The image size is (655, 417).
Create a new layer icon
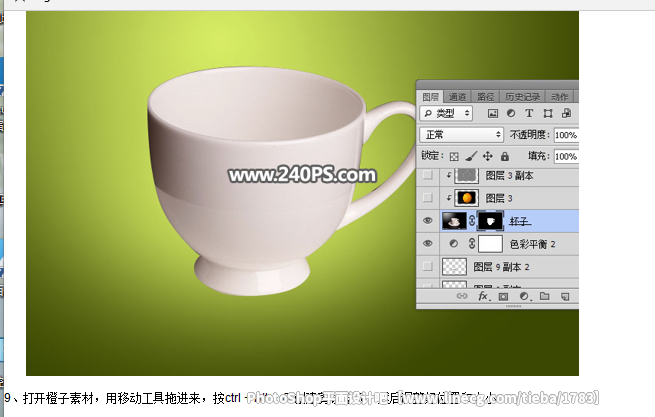tap(565, 296)
